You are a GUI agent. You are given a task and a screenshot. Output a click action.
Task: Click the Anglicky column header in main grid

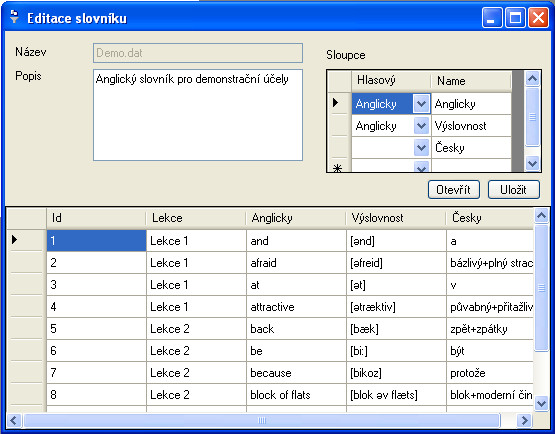tap(296, 218)
